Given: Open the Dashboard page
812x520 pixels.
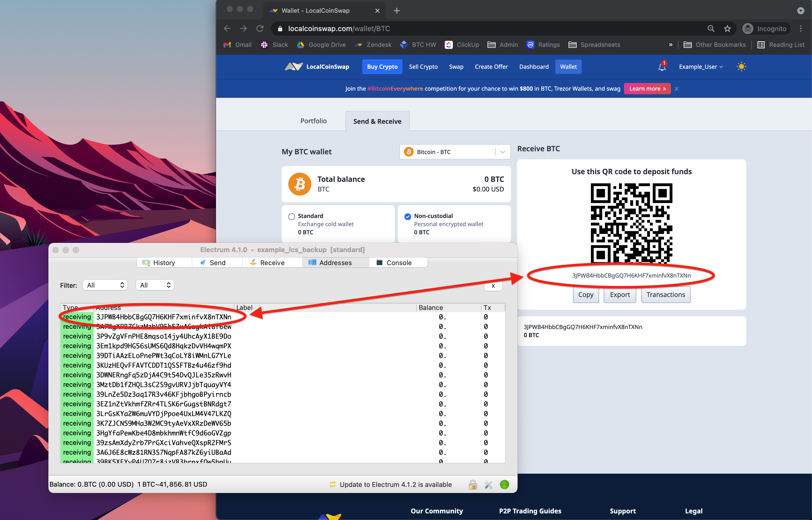Looking at the screenshot, I should pos(534,66).
